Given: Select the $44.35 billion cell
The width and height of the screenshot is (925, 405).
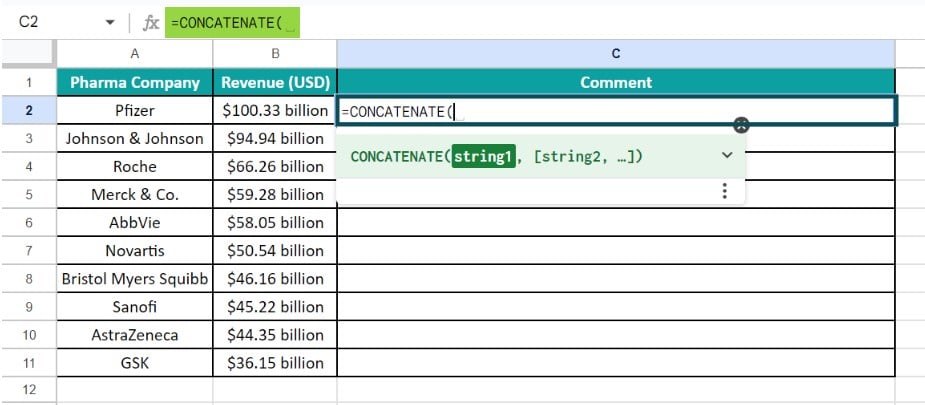Looking at the screenshot, I should [x=275, y=335].
